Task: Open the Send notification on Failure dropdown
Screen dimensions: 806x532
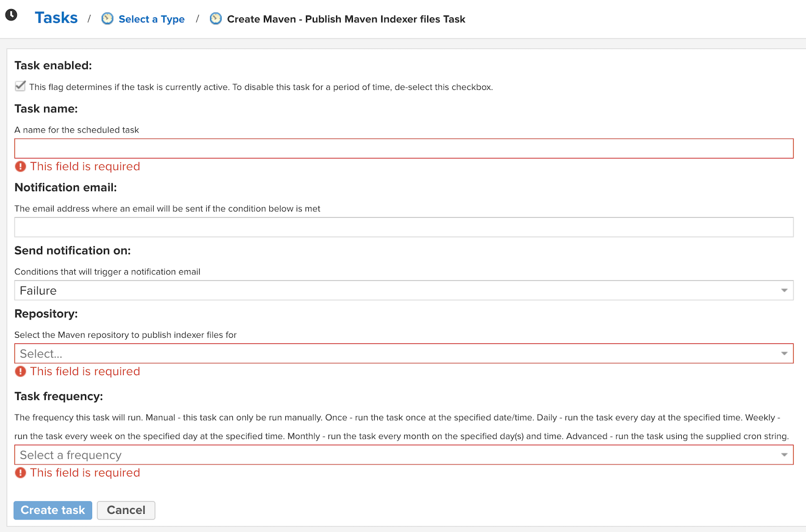Action: 404,290
